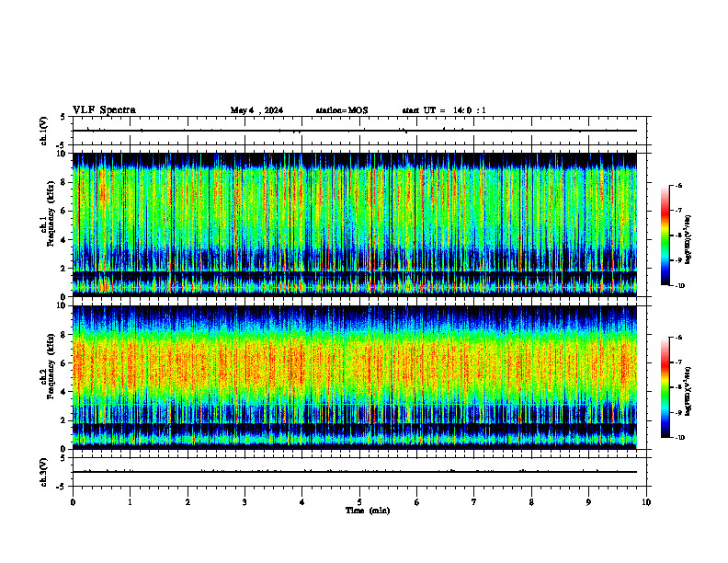The width and height of the screenshot is (728, 563).
Task: Click the ch.1 spectrogram color scale bar
Action: (x=665, y=236)
